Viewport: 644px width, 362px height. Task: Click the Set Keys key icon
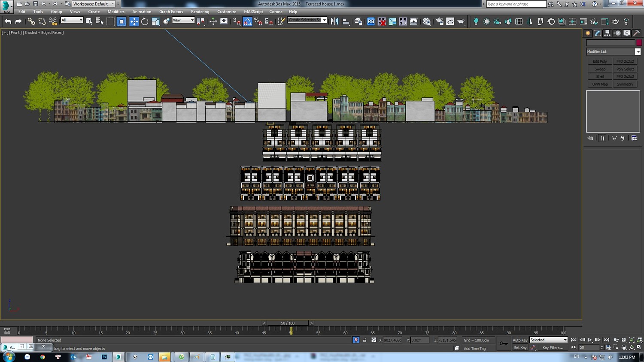(x=504, y=343)
